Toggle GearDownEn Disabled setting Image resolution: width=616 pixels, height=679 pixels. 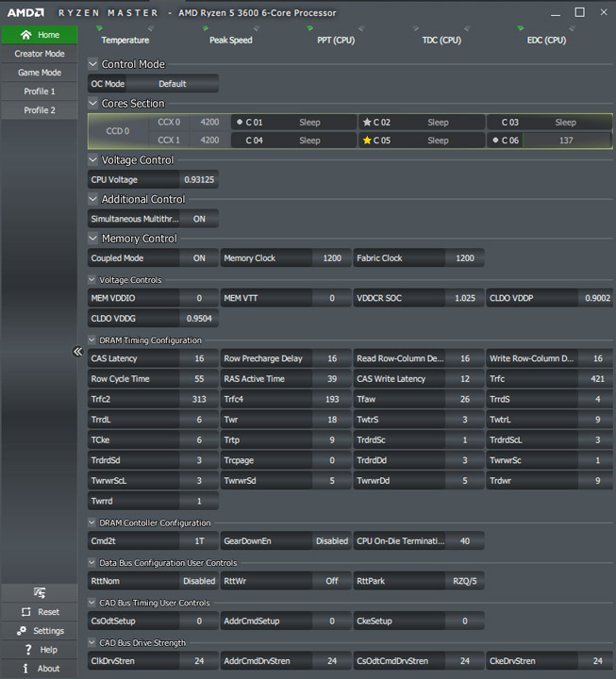click(332, 541)
